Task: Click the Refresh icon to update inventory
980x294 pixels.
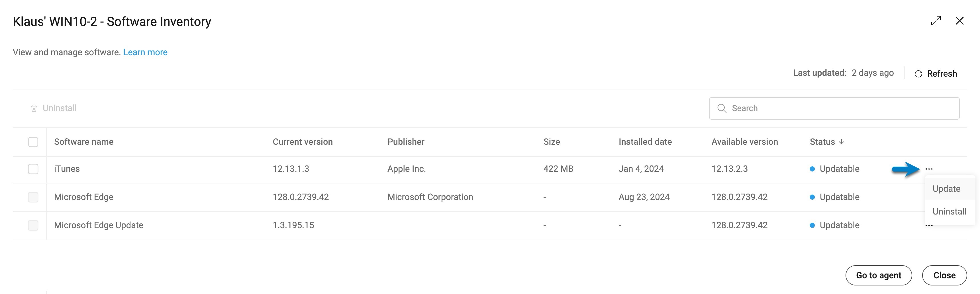Action: point(918,73)
